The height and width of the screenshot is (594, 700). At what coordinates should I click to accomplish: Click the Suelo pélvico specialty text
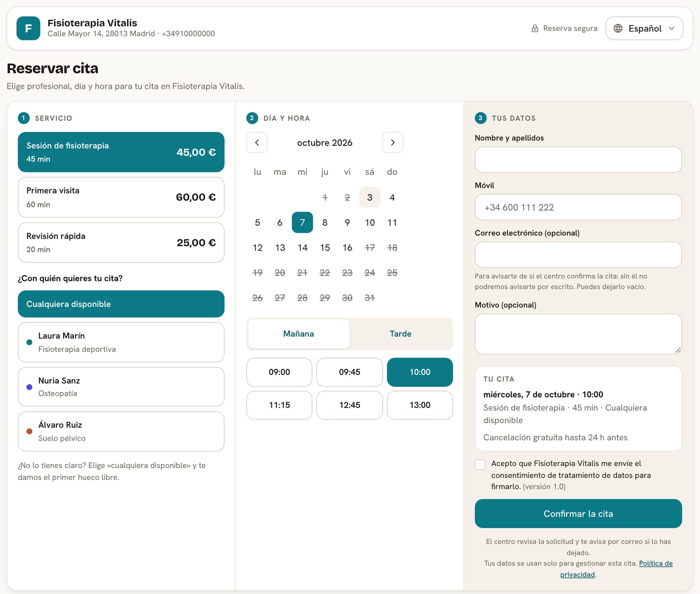[x=62, y=438]
